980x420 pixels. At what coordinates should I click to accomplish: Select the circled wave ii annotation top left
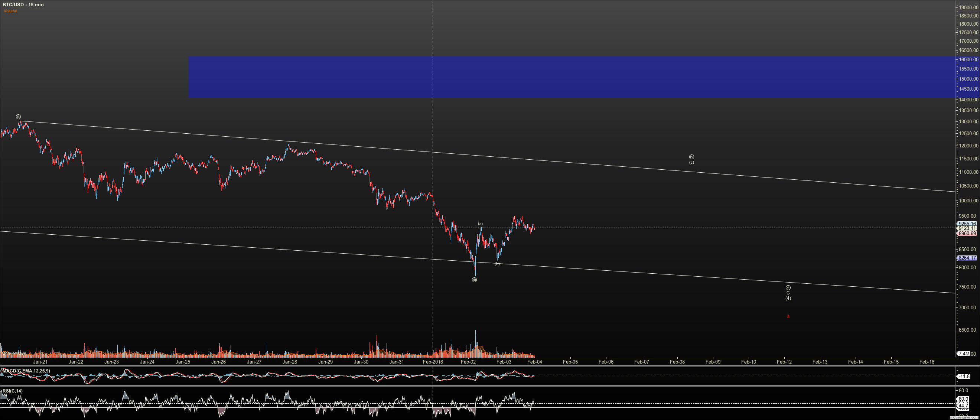(18, 117)
